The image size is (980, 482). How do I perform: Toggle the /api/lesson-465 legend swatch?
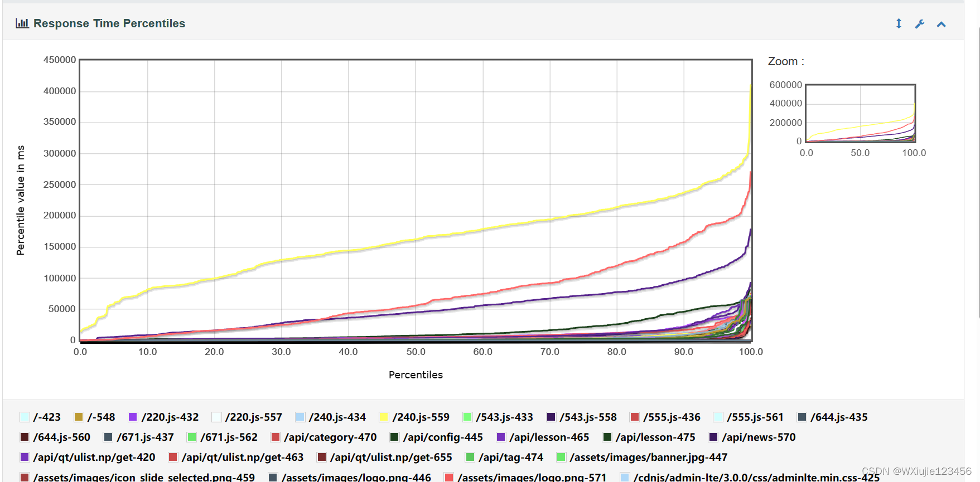(501, 437)
